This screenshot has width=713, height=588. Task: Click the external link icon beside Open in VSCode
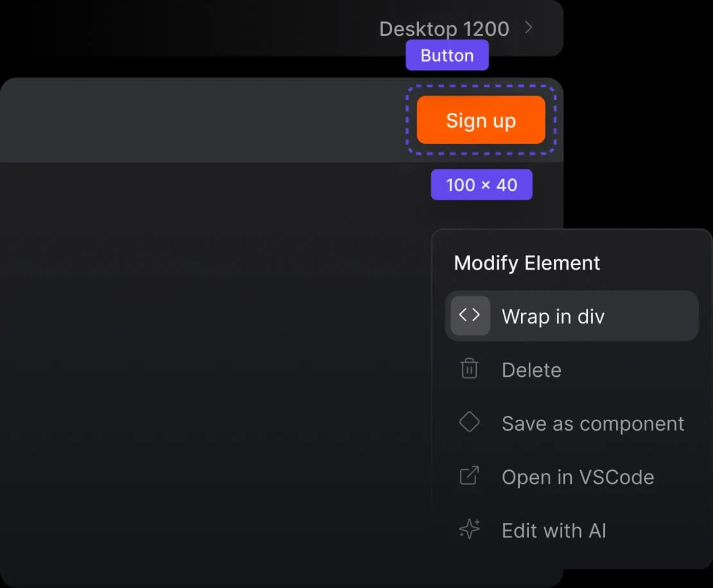point(469,476)
